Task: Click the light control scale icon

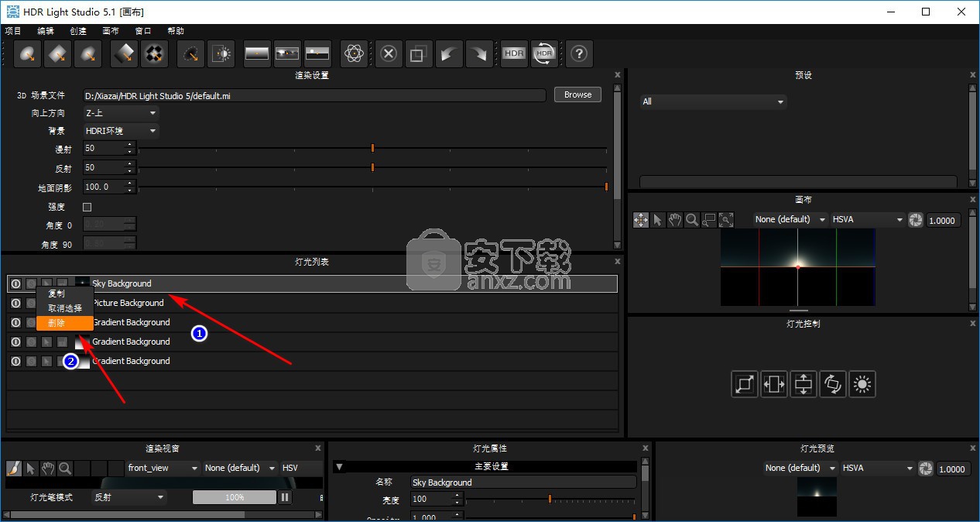Action: [x=745, y=383]
